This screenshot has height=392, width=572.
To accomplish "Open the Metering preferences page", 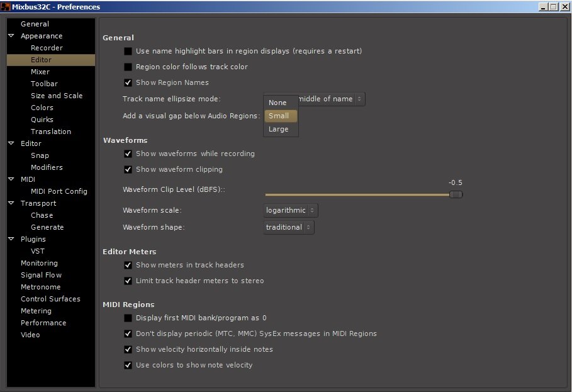I will coord(36,311).
